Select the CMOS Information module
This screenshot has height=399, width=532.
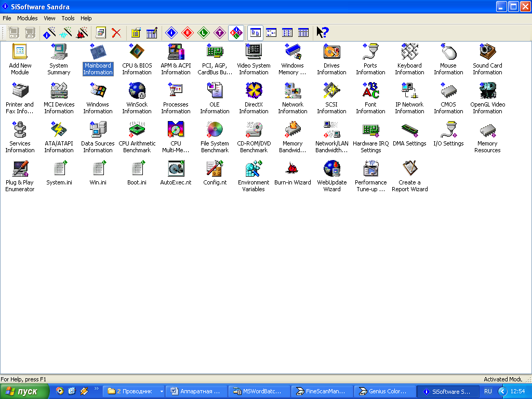pyautogui.click(x=448, y=98)
